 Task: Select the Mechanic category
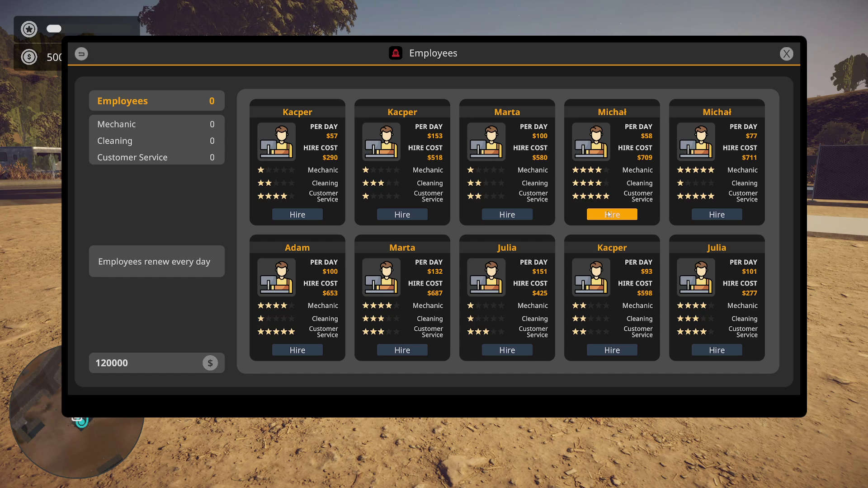pyautogui.click(x=156, y=124)
